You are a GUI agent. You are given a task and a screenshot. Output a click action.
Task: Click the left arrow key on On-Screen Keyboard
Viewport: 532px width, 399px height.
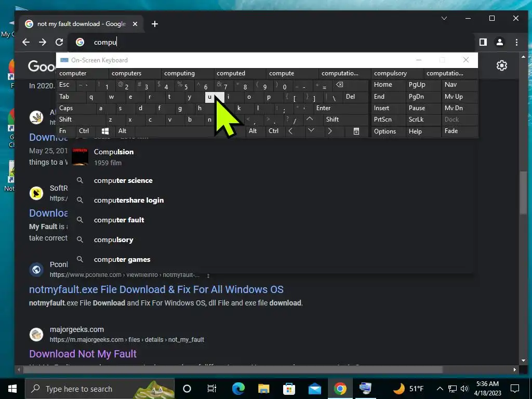[x=290, y=131]
